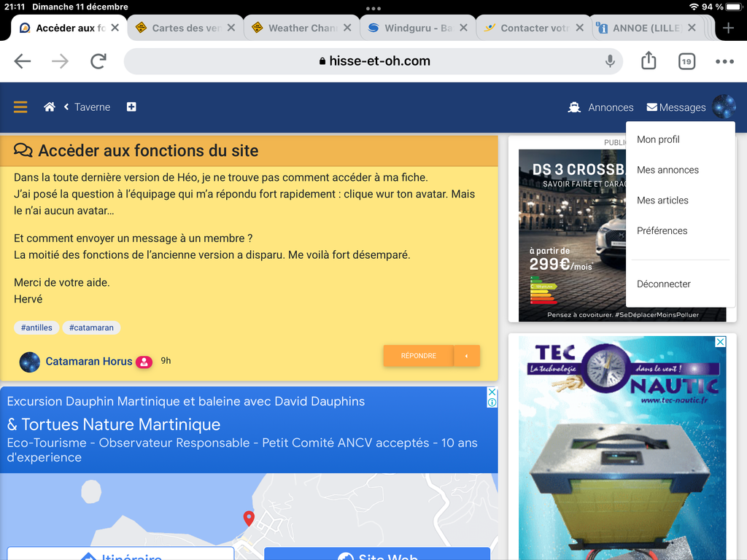Open the browser share sheet

pos(649,61)
